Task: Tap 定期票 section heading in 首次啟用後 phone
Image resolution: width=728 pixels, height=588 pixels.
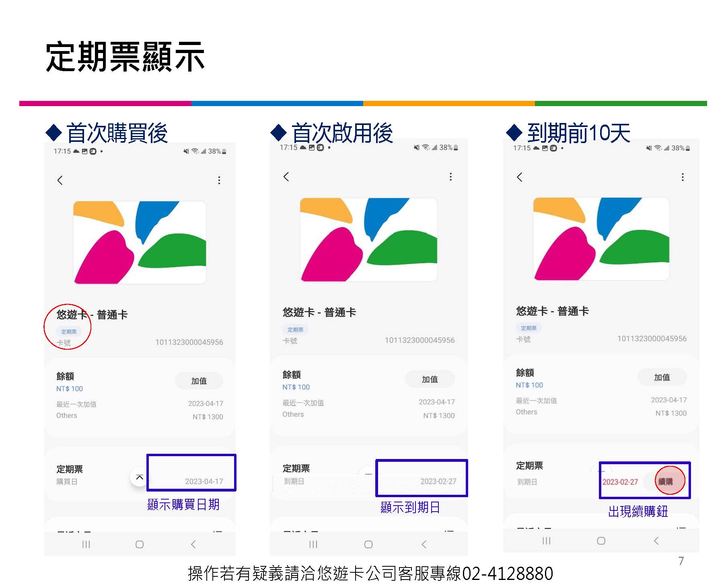Action: point(296,468)
